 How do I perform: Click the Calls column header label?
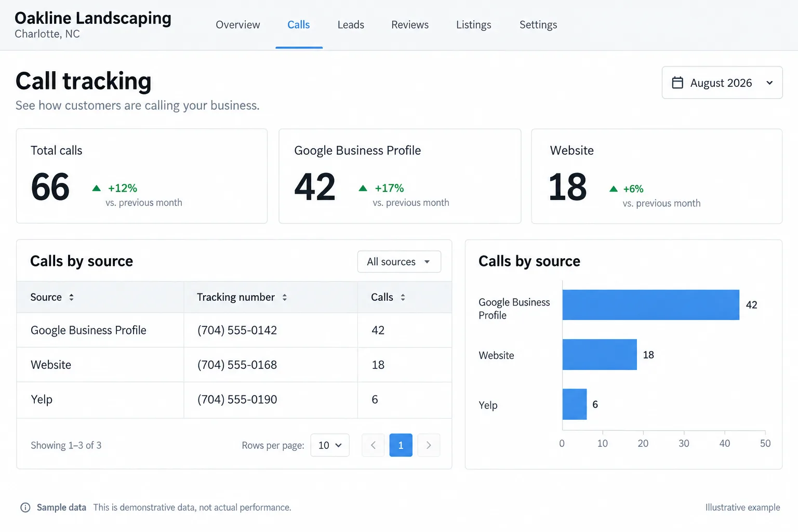click(382, 297)
